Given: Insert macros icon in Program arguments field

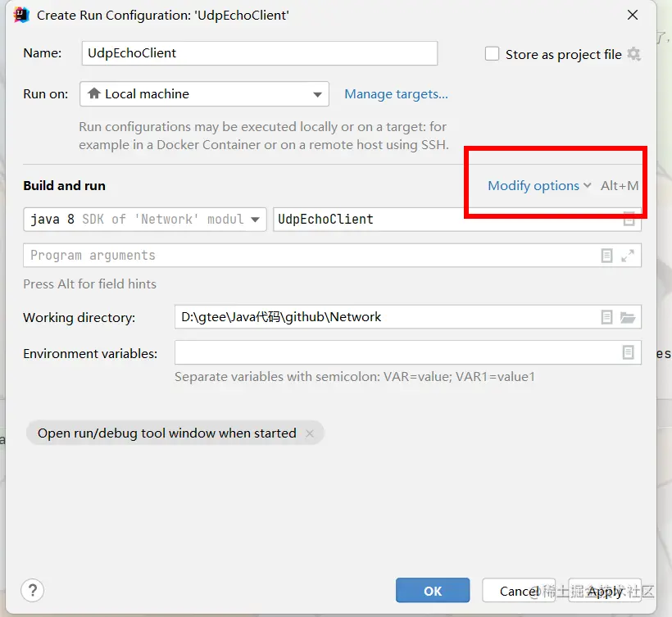Looking at the screenshot, I should tap(606, 256).
